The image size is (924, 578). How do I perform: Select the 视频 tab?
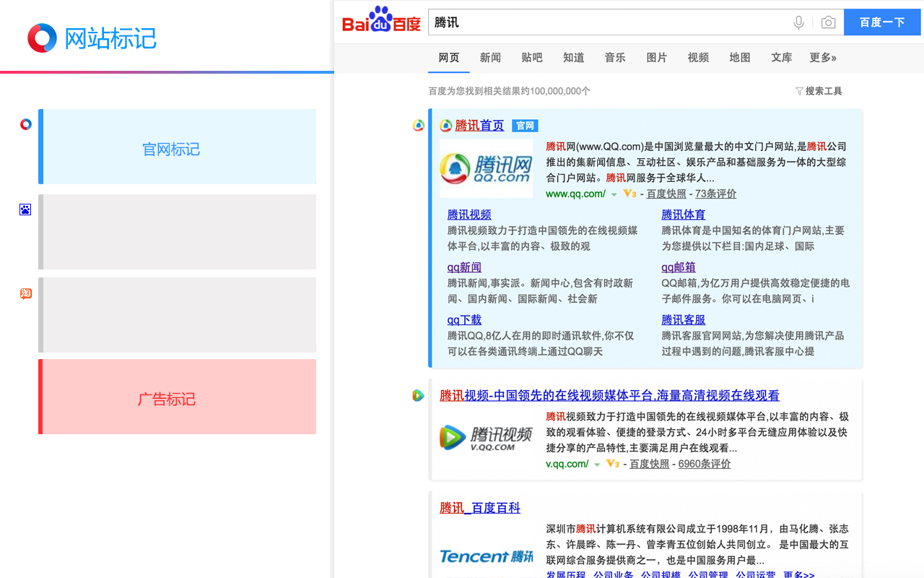(698, 58)
